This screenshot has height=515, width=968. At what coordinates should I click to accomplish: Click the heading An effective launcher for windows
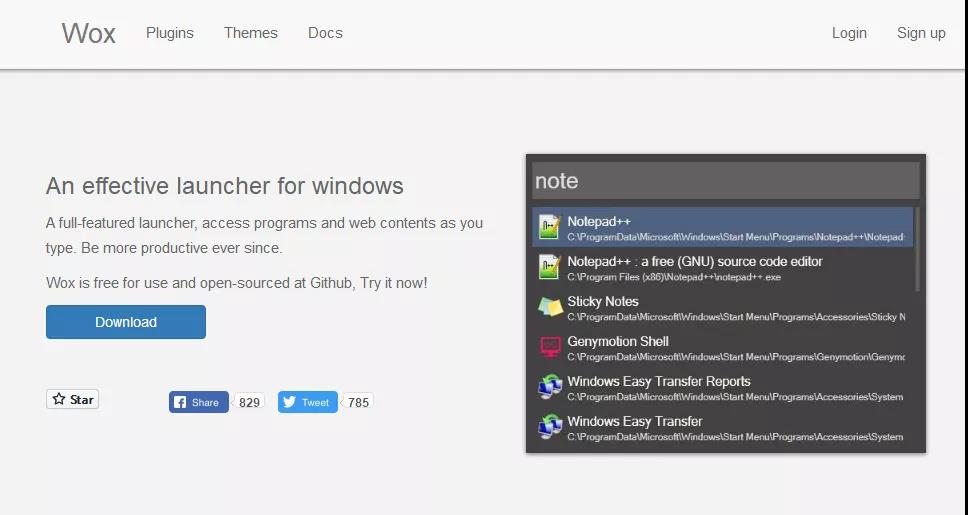tap(225, 186)
